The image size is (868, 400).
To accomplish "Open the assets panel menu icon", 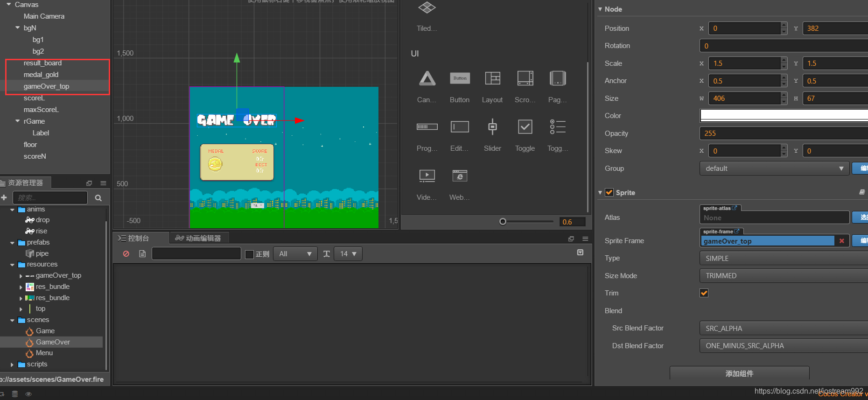I will click(104, 183).
